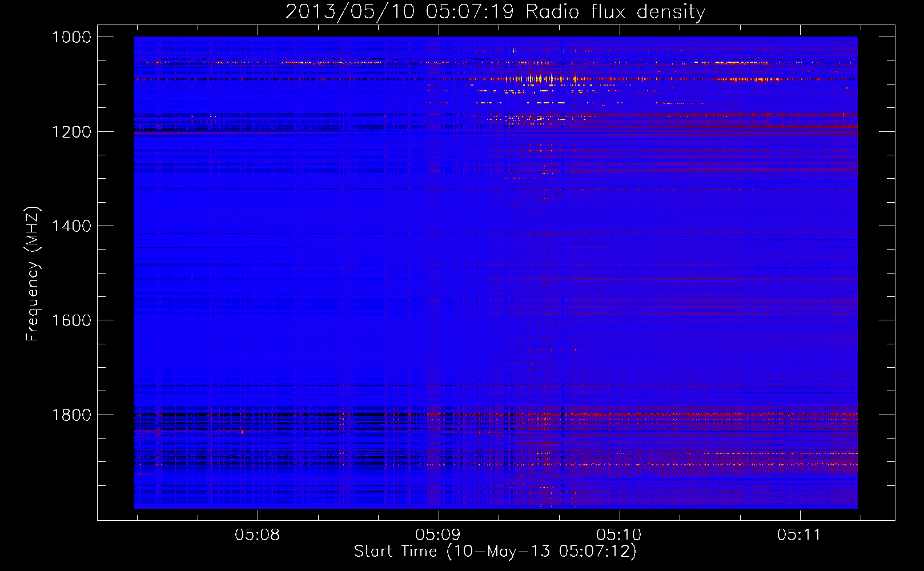The height and width of the screenshot is (571, 924).
Task: Select the 1200 frequency tick label
Action: pyautogui.click(x=72, y=132)
